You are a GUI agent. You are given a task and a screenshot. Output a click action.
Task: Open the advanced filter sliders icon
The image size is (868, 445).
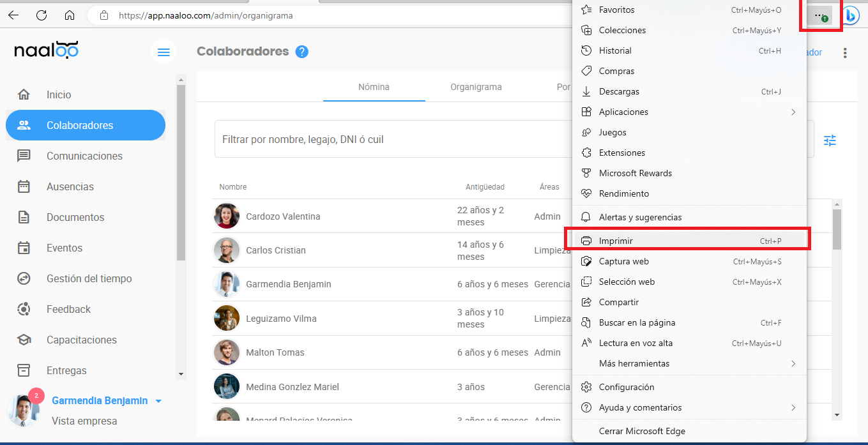point(830,140)
